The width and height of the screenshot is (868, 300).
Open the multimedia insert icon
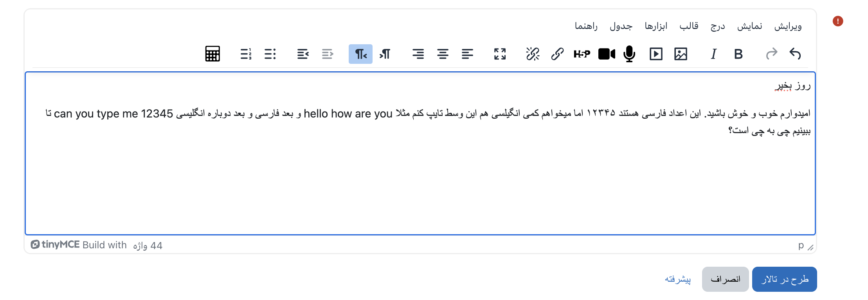click(656, 54)
